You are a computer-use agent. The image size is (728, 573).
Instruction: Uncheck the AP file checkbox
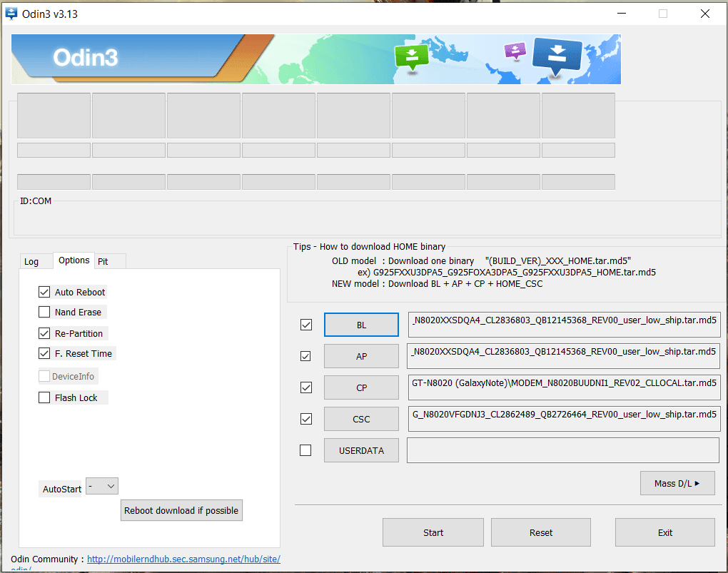point(305,356)
